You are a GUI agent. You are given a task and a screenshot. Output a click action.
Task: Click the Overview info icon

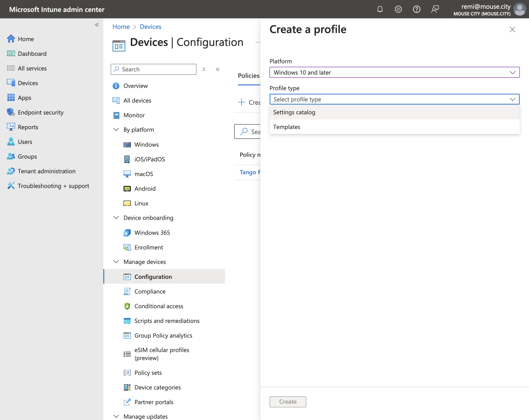pyautogui.click(x=116, y=86)
